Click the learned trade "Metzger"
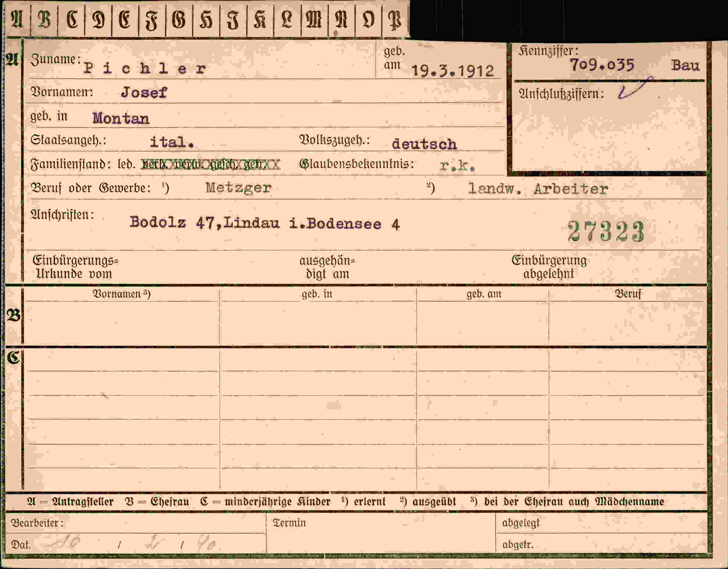Screen dimensions: 728x569 (x=238, y=188)
